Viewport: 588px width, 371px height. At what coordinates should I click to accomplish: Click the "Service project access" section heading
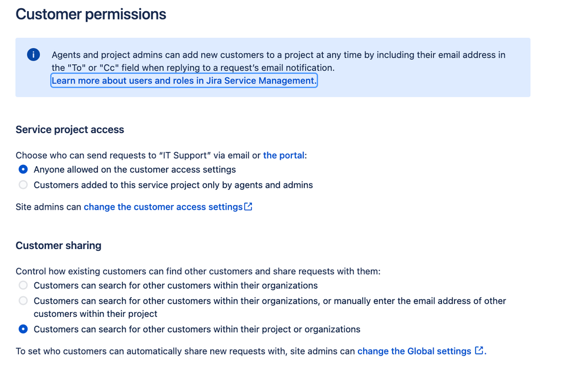tap(69, 130)
